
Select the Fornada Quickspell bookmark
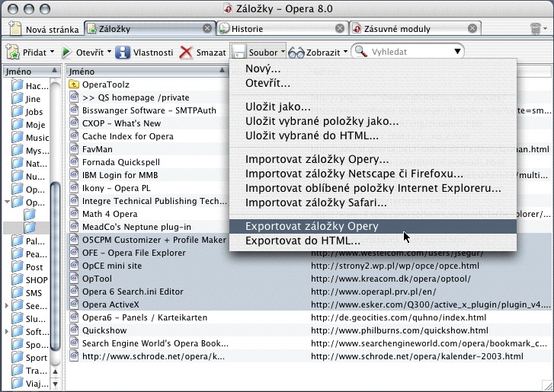147,162
